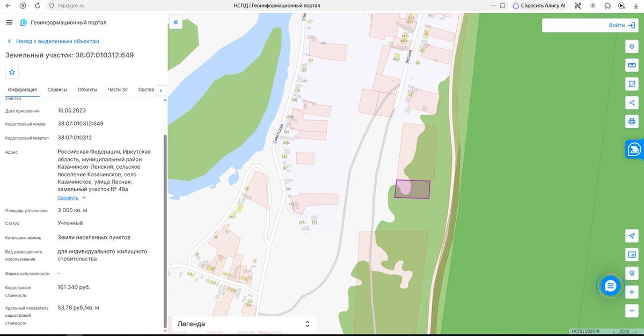Switch to the Сервисы tab
644x336 pixels.
pos(57,89)
